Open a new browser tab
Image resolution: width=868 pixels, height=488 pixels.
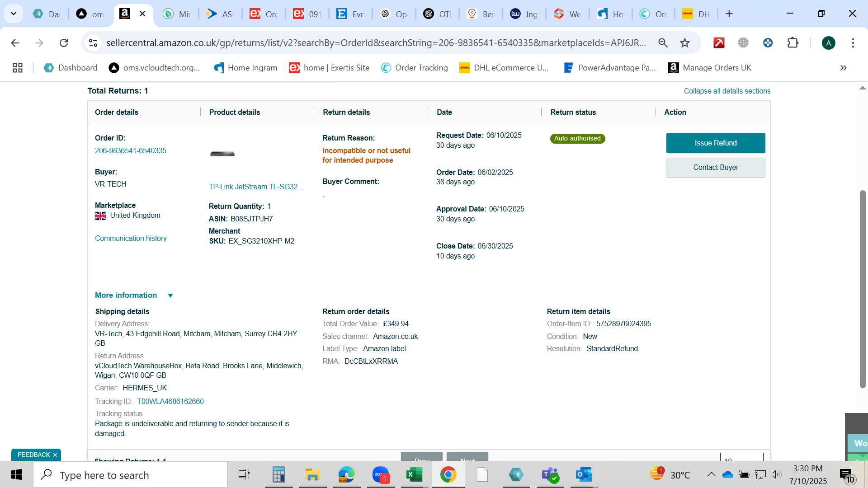[x=729, y=14]
